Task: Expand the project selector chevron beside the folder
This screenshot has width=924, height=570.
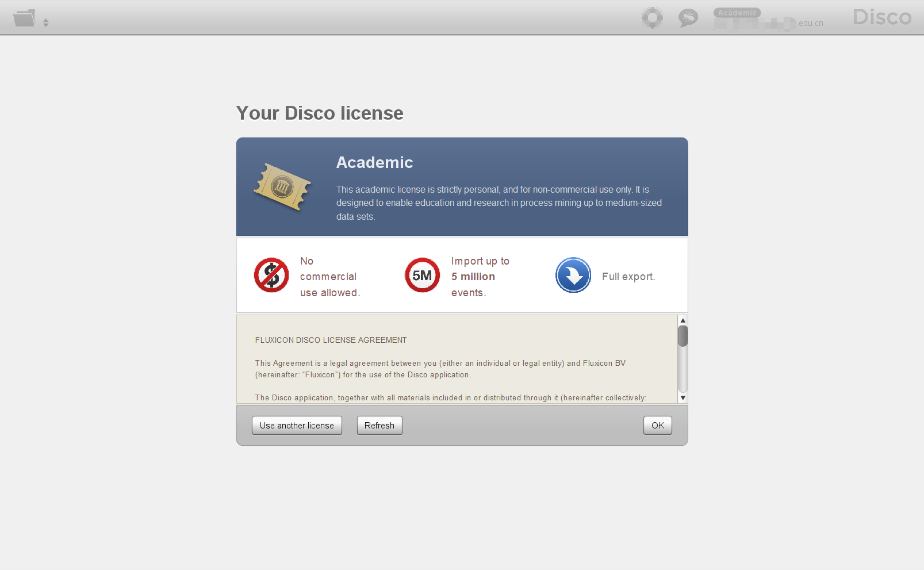Action: click(x=45, y=21)
